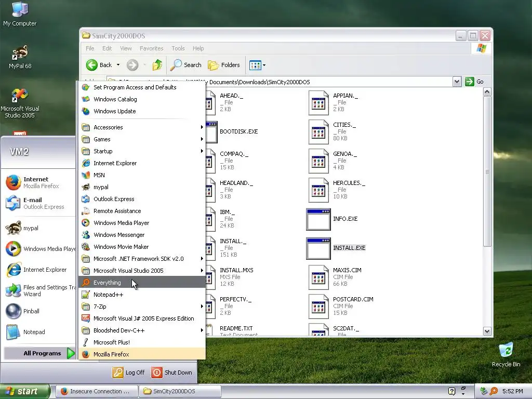The width and height of the screenshot is (532, 399).
Task: Click the Go button
Action: [x=474, y=82]
